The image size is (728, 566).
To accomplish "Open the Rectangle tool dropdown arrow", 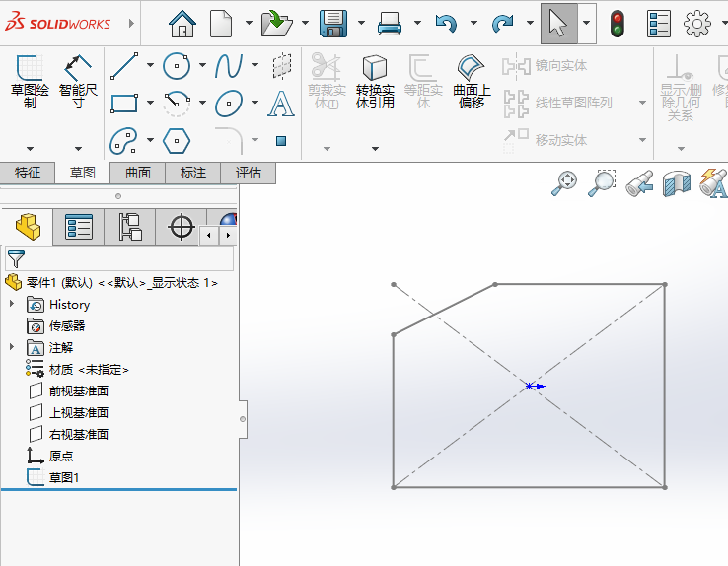I will pyautogui.click(x=150, y=103).
